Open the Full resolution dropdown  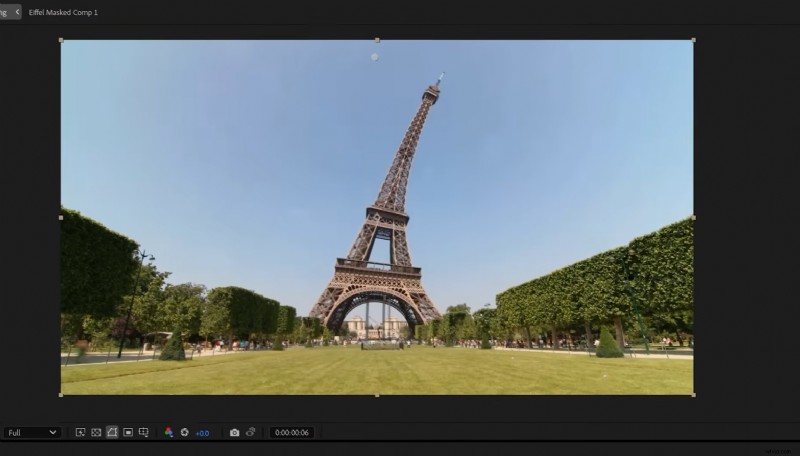(x=32, y=433)
